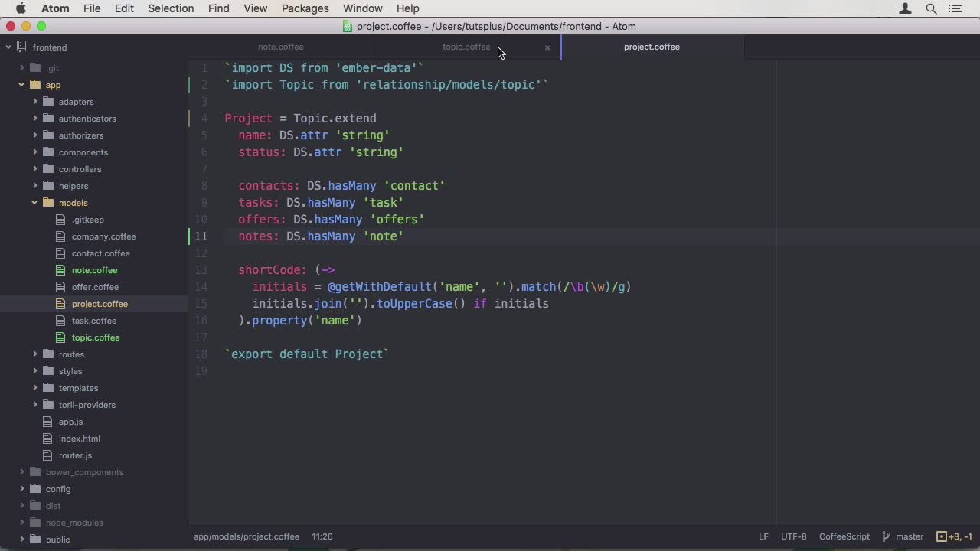The width and height of the screenshot is (980, 551).
Task: Expand the public folder
Action: 21,540
